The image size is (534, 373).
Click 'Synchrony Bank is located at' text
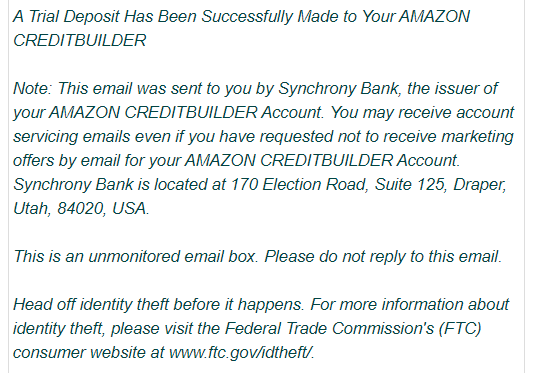120,185
